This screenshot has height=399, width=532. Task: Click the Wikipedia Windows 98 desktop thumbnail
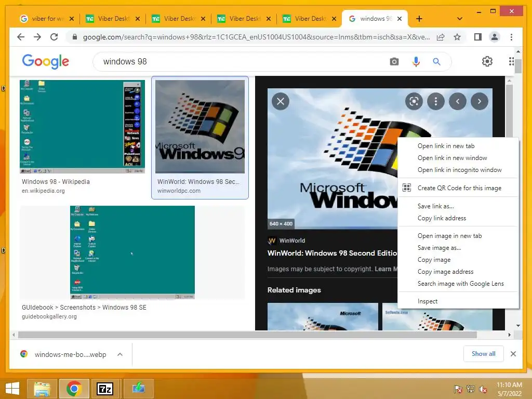pyautogui.click(x=82, y=127)
